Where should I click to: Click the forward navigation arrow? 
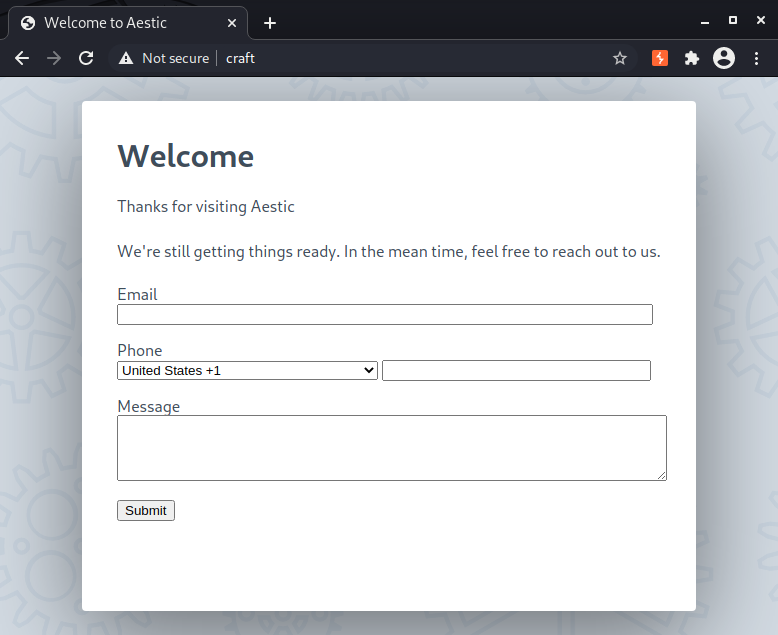point(54,59)
